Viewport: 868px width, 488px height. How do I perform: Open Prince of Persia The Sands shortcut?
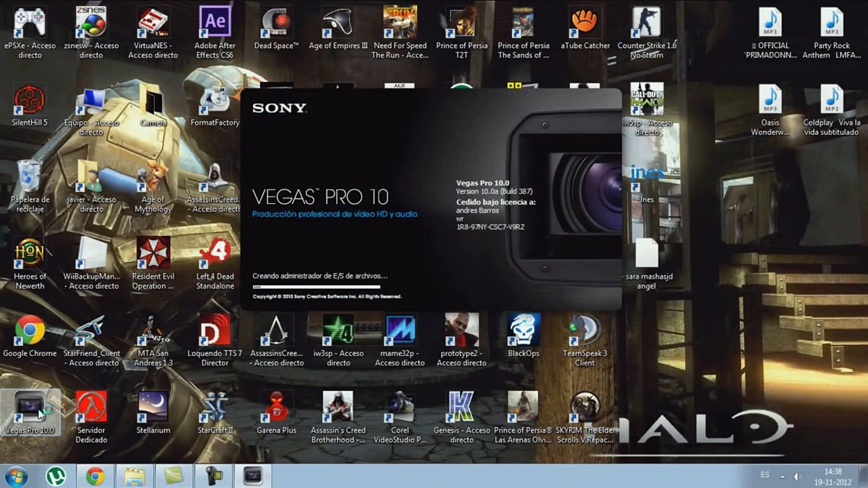coord(524,31)
